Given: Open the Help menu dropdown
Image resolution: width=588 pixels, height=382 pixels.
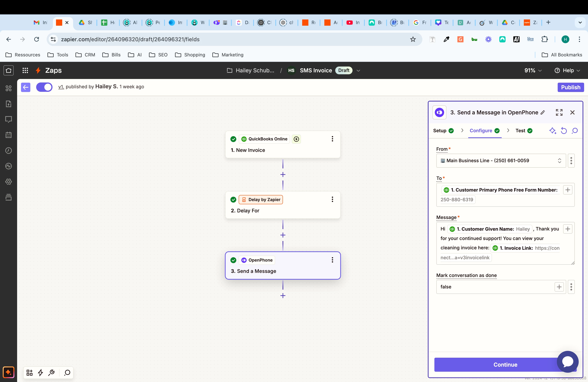Looking at the screenshot, I should click(567, 70).
